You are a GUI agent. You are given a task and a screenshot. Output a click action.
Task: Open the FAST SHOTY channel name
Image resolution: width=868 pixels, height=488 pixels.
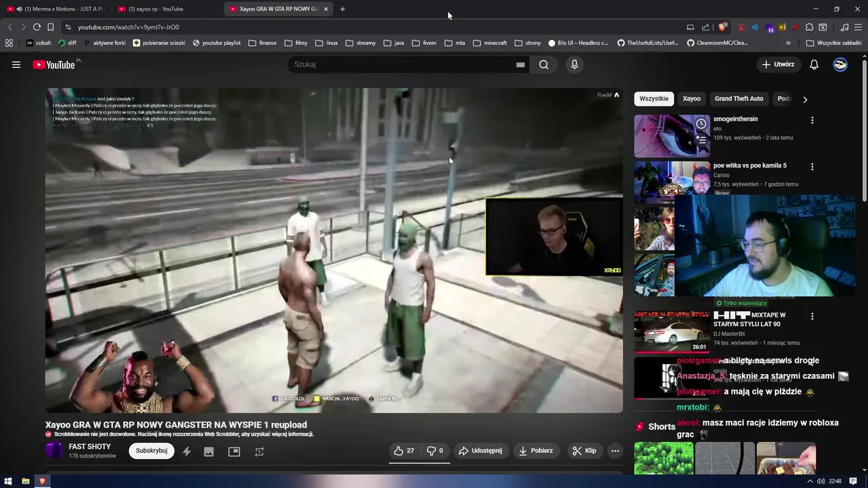pyautogui.click(x=90, y=447)
